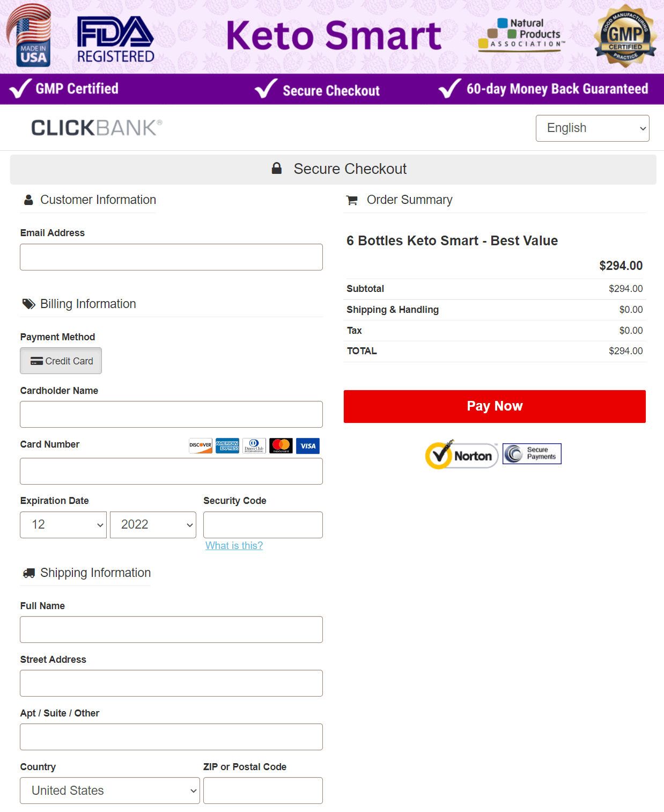
Task: Open the expiration month dropdown
Action: coord(63,525)
